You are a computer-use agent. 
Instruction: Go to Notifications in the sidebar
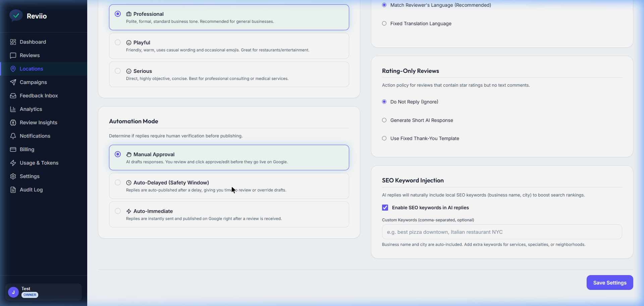click(x=44, y=136)
